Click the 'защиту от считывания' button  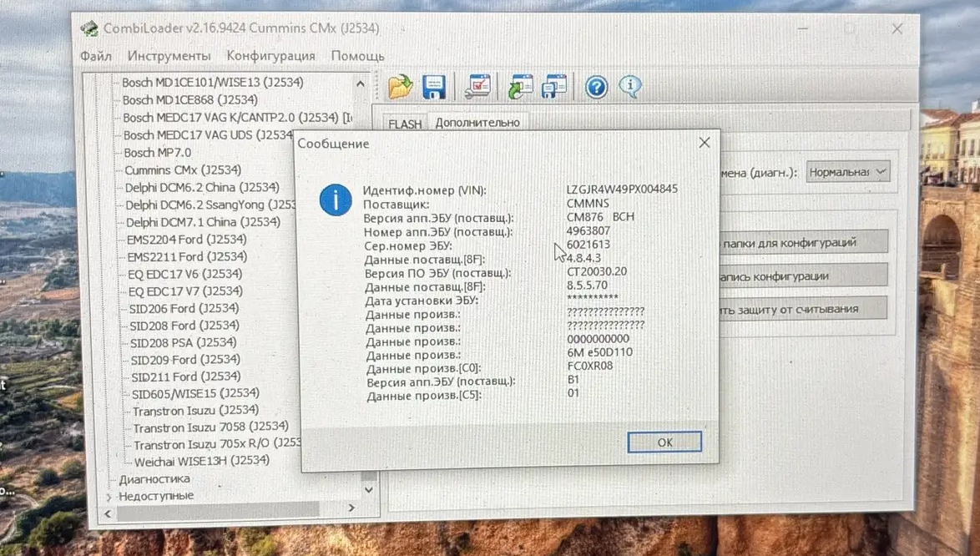pos(804,309)
